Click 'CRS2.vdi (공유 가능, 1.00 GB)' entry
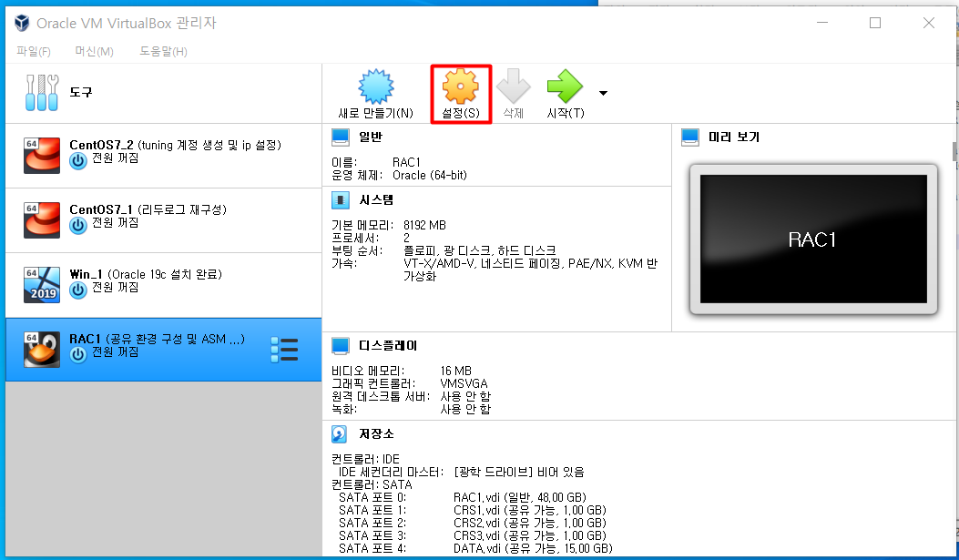This screenshot has height=560, width=959. [530, 523]
